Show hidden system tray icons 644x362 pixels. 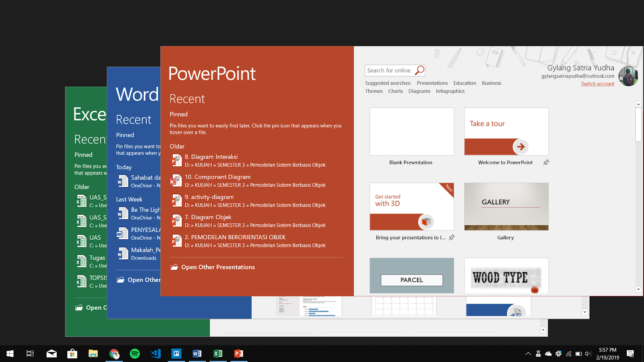528,354
